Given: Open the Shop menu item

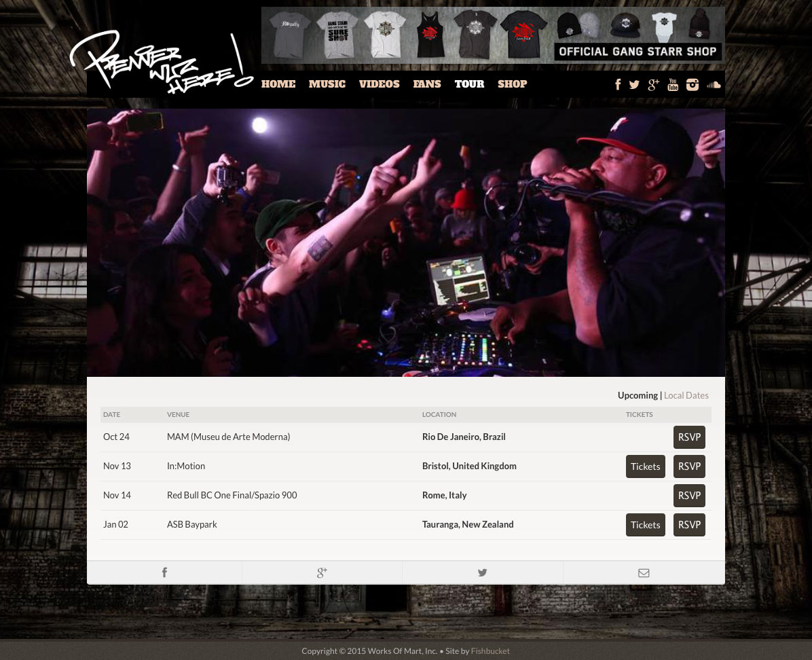Looking at the screenshot, I should pyautogui.click(x=512, y=84).
